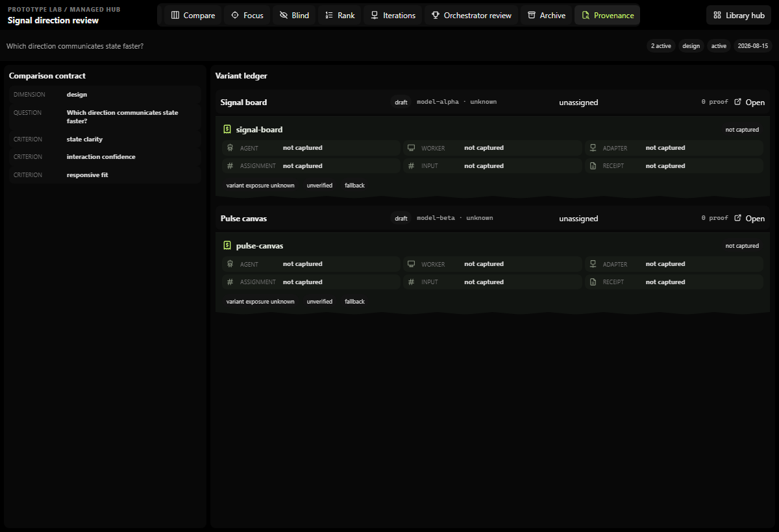Click unassigned on the Pulse canvas row
Screen dimensions: 779x532
(578, 219)
